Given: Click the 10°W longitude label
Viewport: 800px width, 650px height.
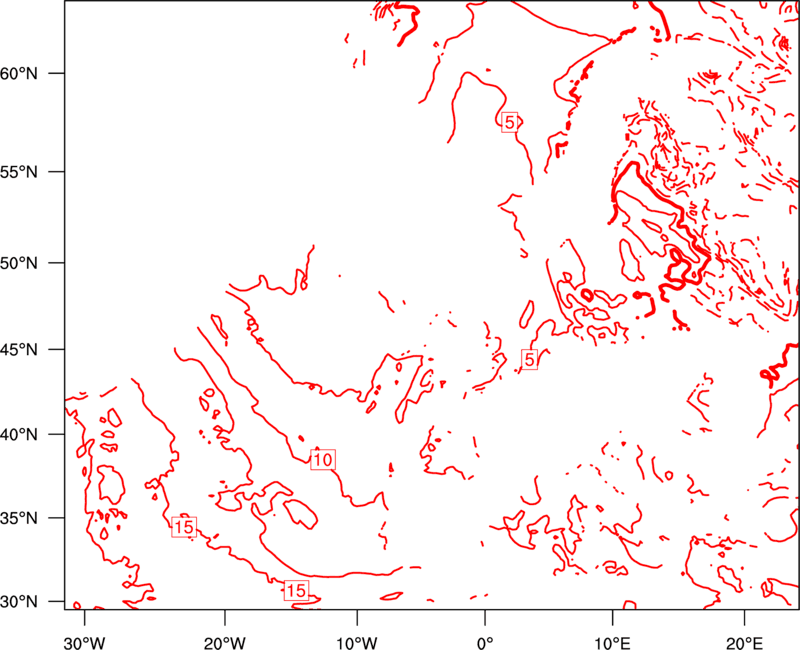Looking at the screenshot, I should pyautogui.click(x=357, y=643).
